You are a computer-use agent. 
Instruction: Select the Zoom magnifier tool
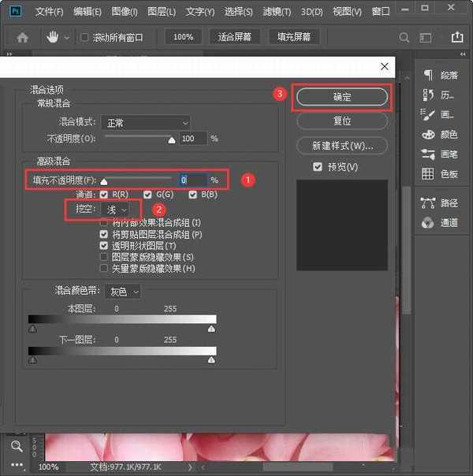pyautogui.click(x=17, y=446)
